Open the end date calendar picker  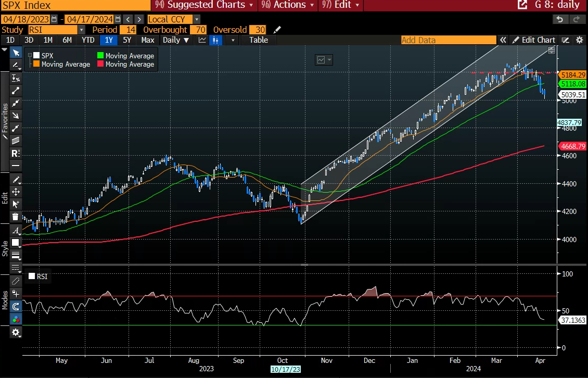[118, 19]
